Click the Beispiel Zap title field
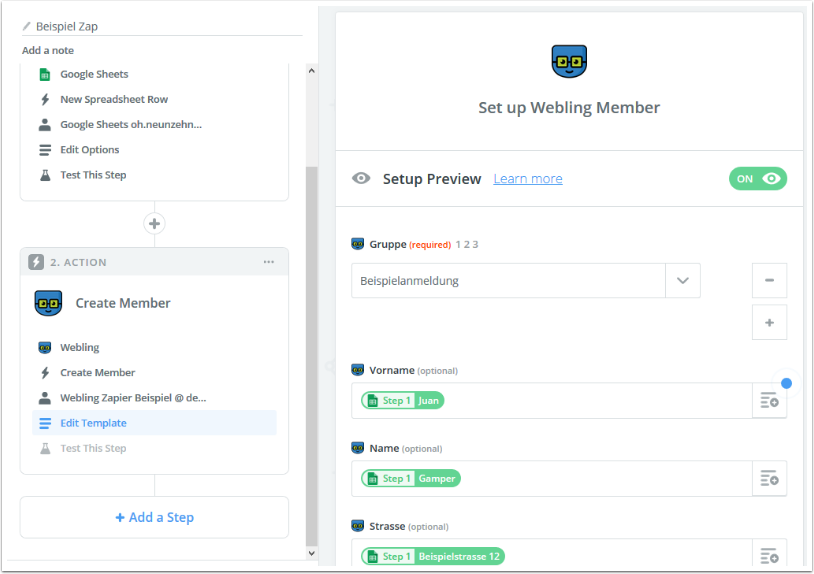This screenshot has height=574, width=814. [x=162, y=26]
